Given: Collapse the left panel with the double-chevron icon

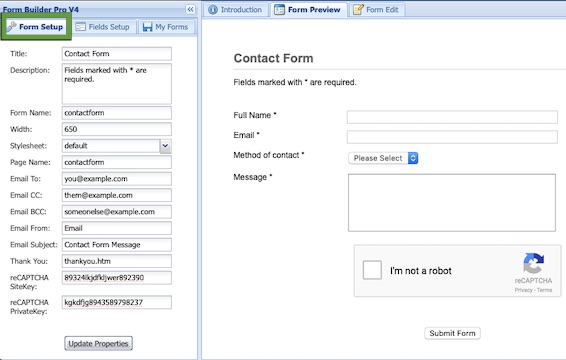Looking at the screenshot, I should 190,9.
